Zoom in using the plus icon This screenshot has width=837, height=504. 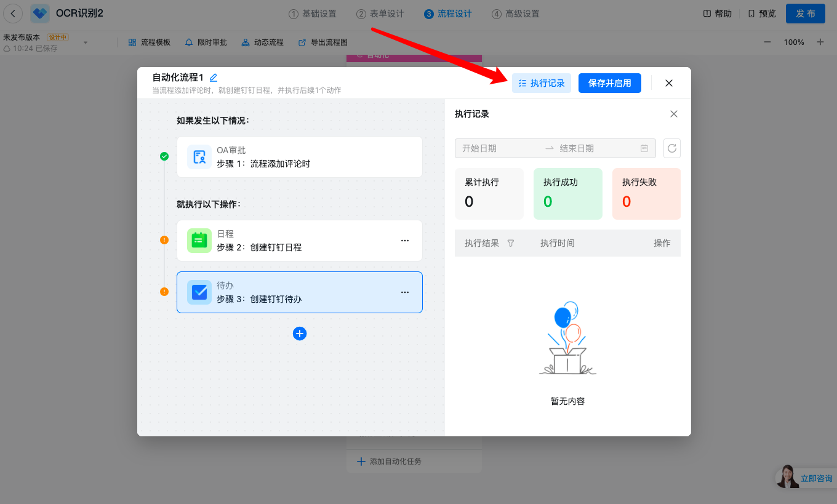[x=820, y=42]
